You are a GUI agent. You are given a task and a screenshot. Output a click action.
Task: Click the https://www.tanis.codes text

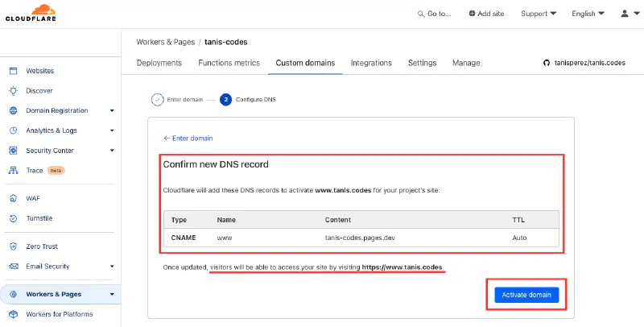click(x=402, y=267)
